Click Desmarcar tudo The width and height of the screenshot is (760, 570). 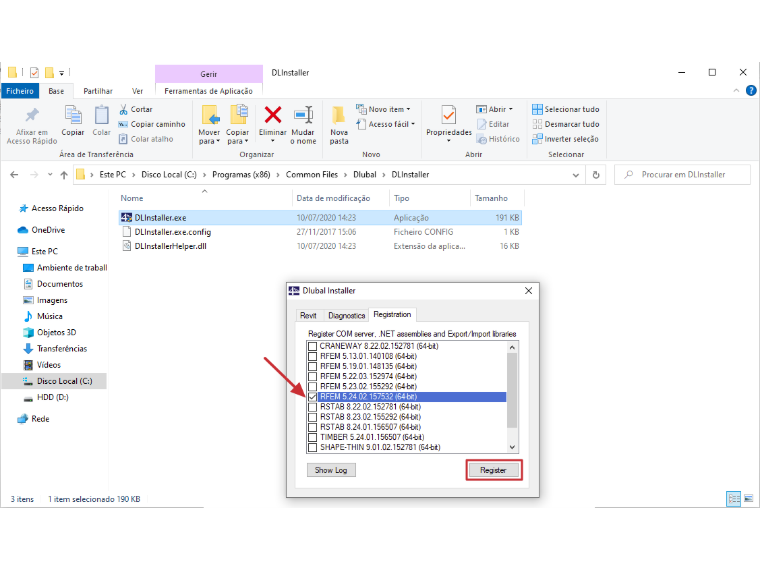(x=566, y=124)
